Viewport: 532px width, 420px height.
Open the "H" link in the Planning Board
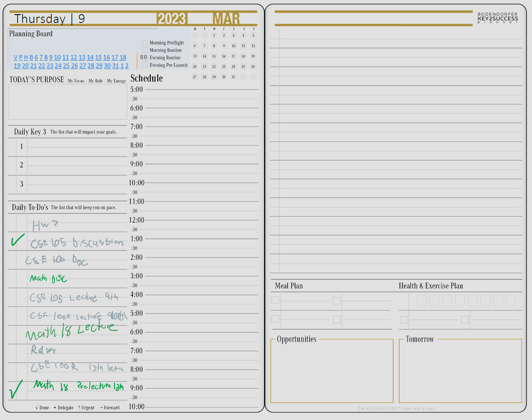[25, 57]
